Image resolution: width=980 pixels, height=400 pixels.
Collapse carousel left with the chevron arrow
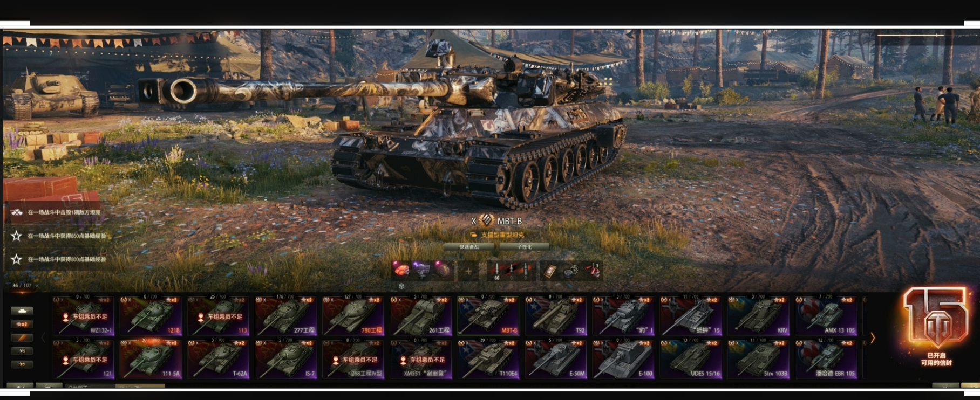pyautogui.click(x=44, y=338)
